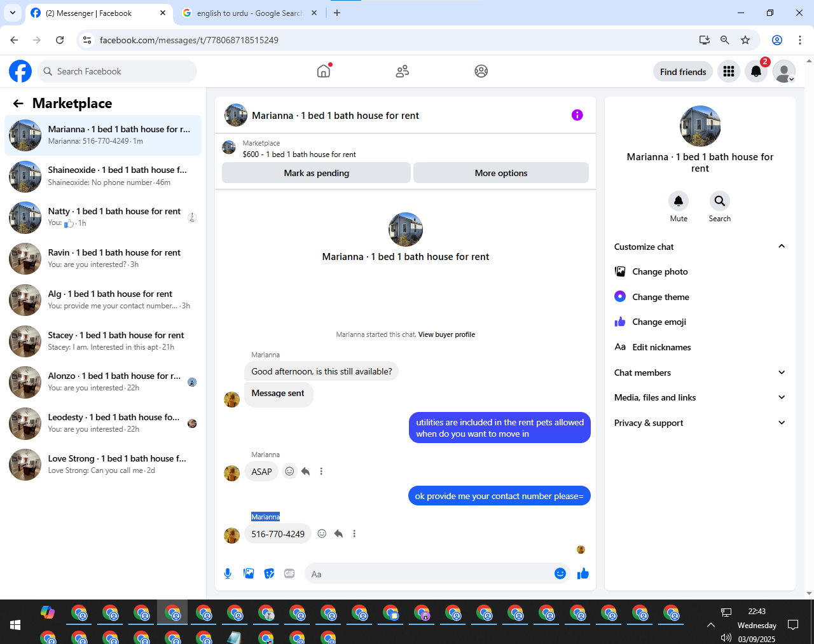Click the Search Facebook field
This screenshot has height=644, width=814.
117,71
